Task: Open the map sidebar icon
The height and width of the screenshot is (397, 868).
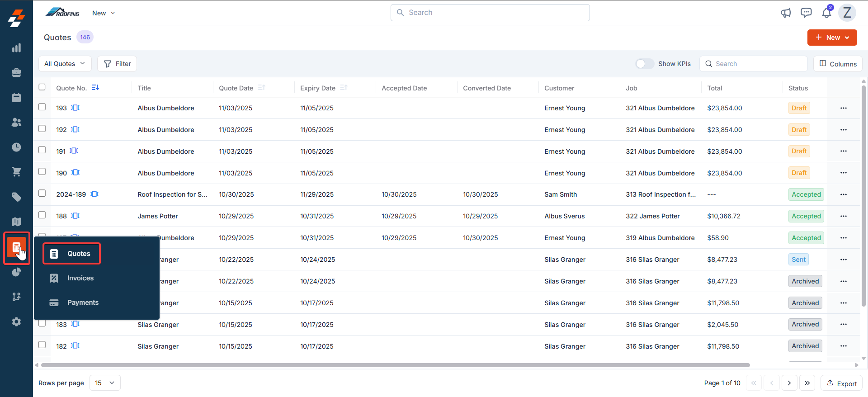Action: (16, 222)
